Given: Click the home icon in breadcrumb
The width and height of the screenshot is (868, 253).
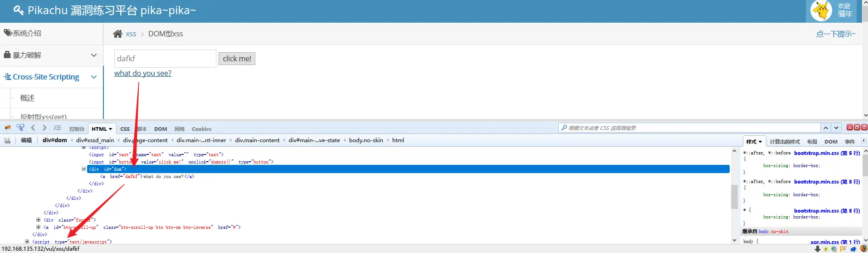Looking at the screenshot, I should [x=117, y=34].
